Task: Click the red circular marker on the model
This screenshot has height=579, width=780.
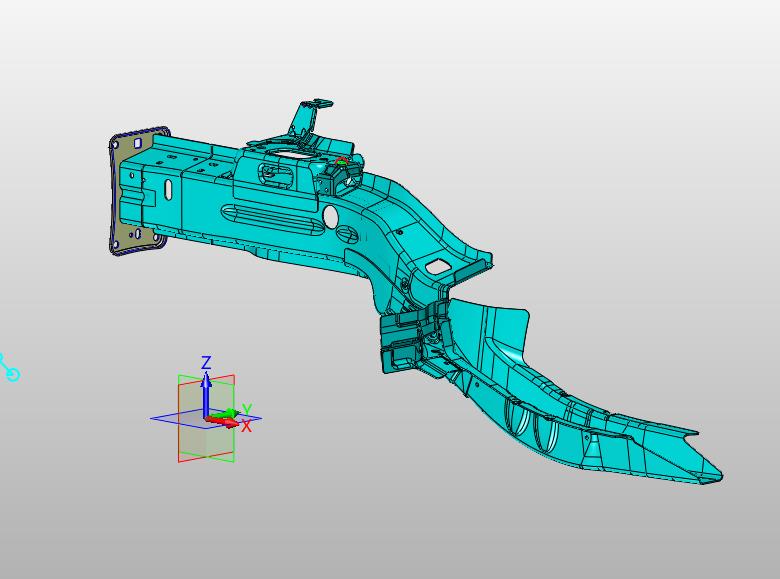Action: click(341, 161)
